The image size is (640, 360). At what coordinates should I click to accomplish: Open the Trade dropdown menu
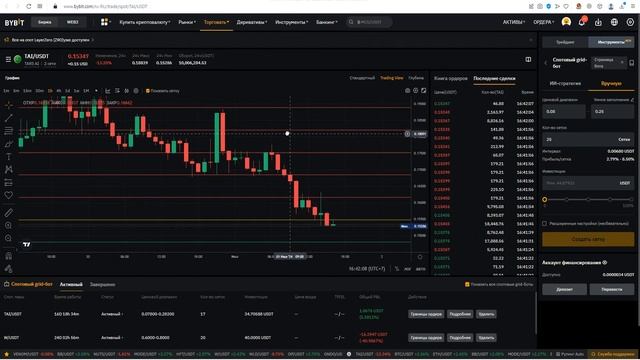pyautogui.click(x=216, y=22)
